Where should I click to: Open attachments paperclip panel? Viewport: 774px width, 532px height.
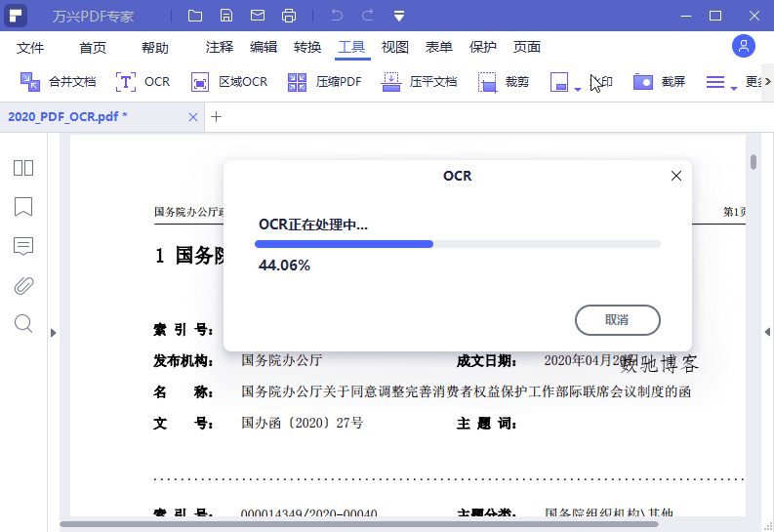point(23,286)
